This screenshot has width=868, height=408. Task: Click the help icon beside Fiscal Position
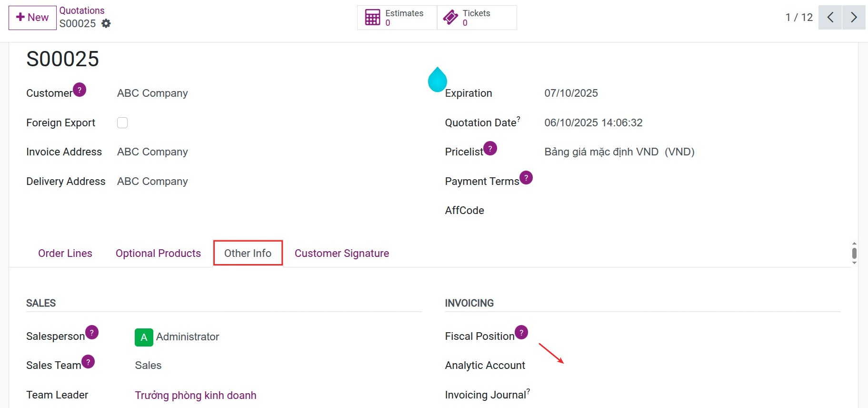(521, 332)
